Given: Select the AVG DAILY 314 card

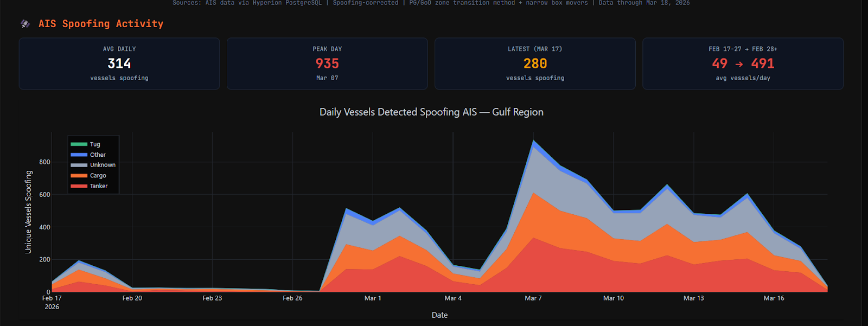Looking at the screenshot, I should pyautogui.click(x=119, y=63).
